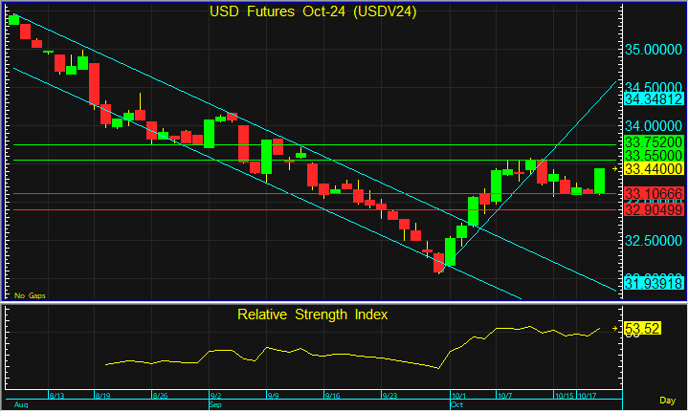Click the red 33.10666 support price label

coord(654,193)
